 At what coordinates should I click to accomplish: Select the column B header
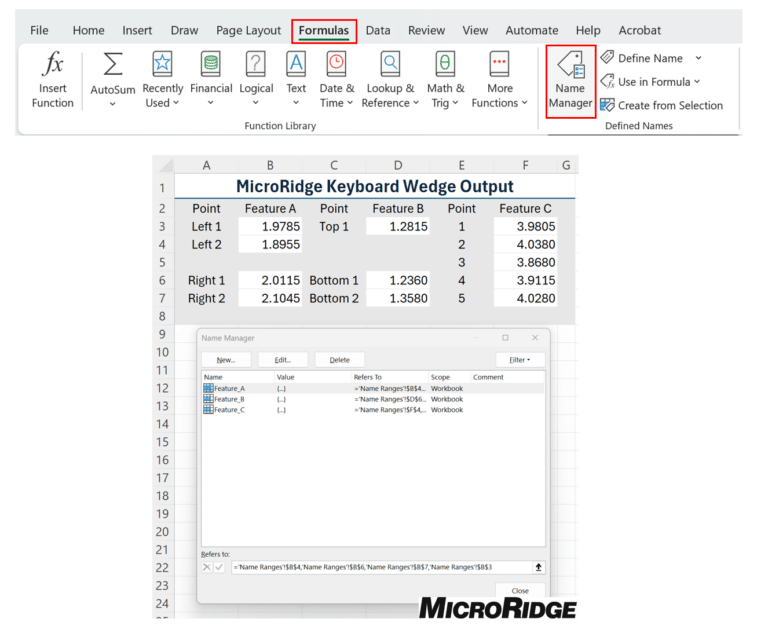click(x=270, y=165)
